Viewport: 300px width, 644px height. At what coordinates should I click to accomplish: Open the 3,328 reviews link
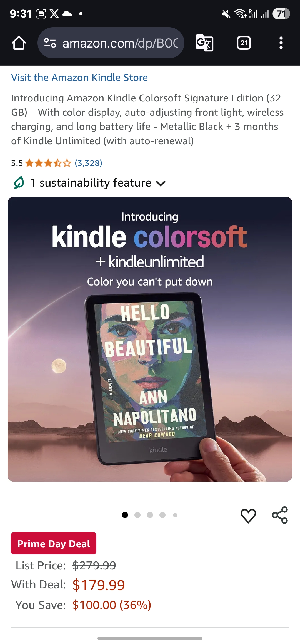click(x=88, y=163)
